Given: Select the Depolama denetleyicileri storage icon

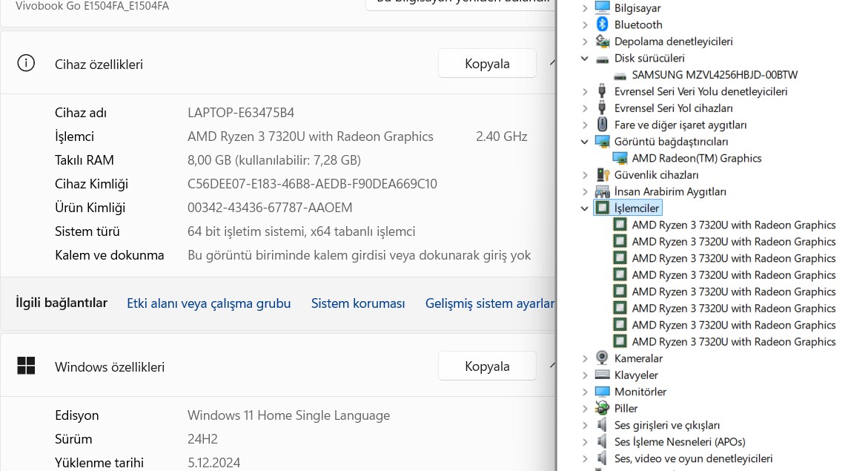Looking at the screenshot, I should tap(603, 41).
